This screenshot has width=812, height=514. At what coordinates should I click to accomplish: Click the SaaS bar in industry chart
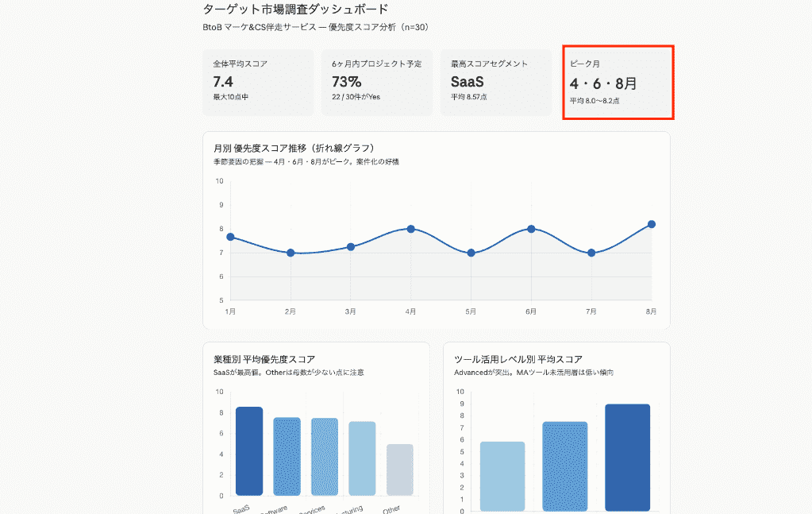pos(249,451)
